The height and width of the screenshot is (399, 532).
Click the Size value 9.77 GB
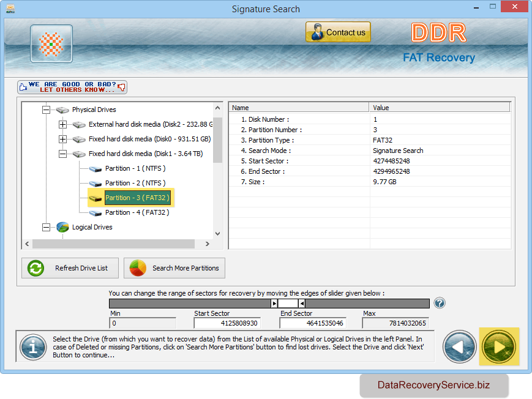384,182
